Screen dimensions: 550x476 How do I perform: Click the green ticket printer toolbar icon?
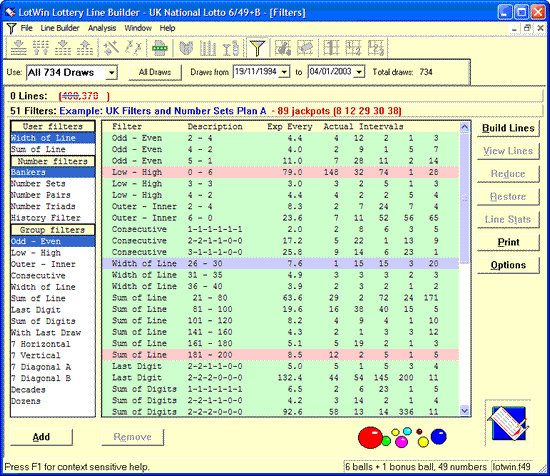pyautogui.click(x=160, y=48)
